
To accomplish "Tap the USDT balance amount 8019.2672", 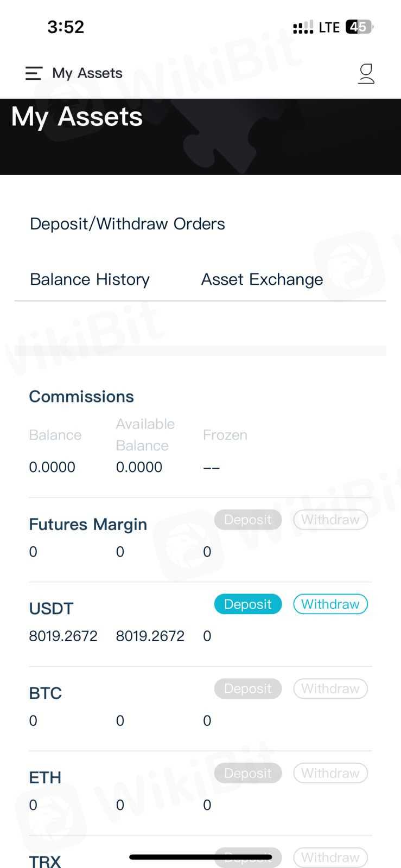I will coord(63,636).
